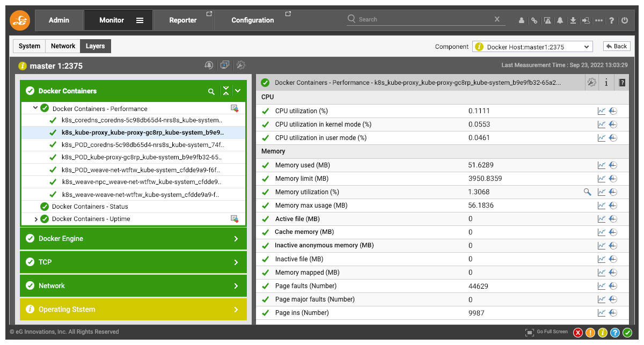Clear the search box with X
This screenshot has width=644, height=345.
(x=497, y=19)
